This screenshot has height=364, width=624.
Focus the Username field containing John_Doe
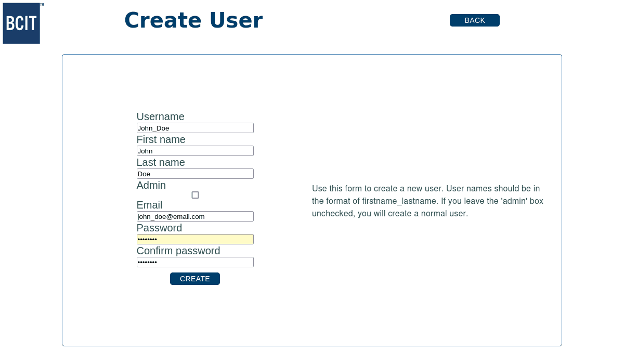pos(195,128)
